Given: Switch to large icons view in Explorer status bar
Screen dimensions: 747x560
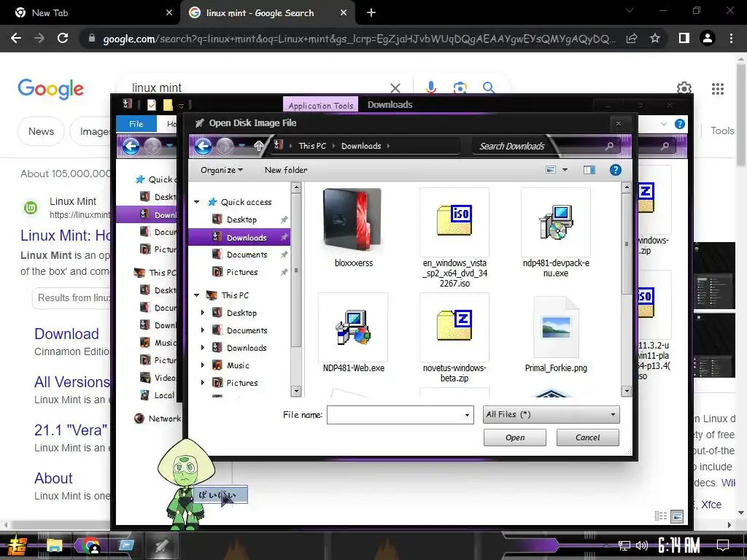Looking at the screenshot, I should [x=676, y=516].
